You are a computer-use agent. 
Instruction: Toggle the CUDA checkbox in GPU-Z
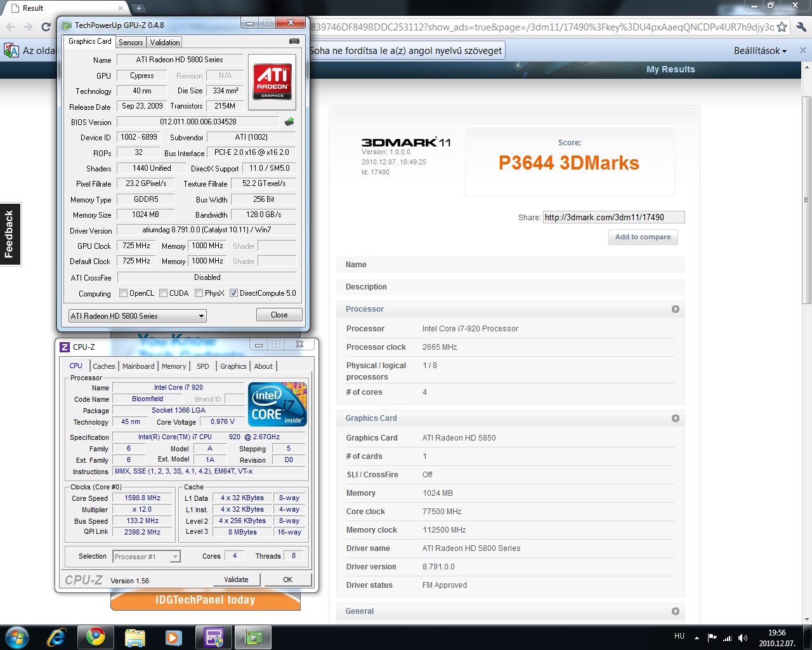(164, 293)
